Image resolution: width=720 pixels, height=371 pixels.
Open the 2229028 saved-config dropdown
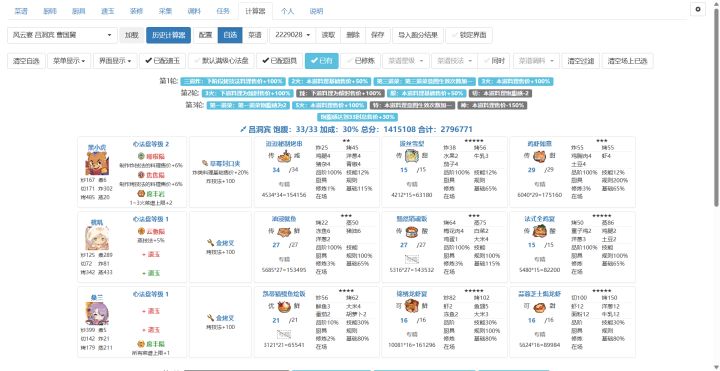pos(292,35)
